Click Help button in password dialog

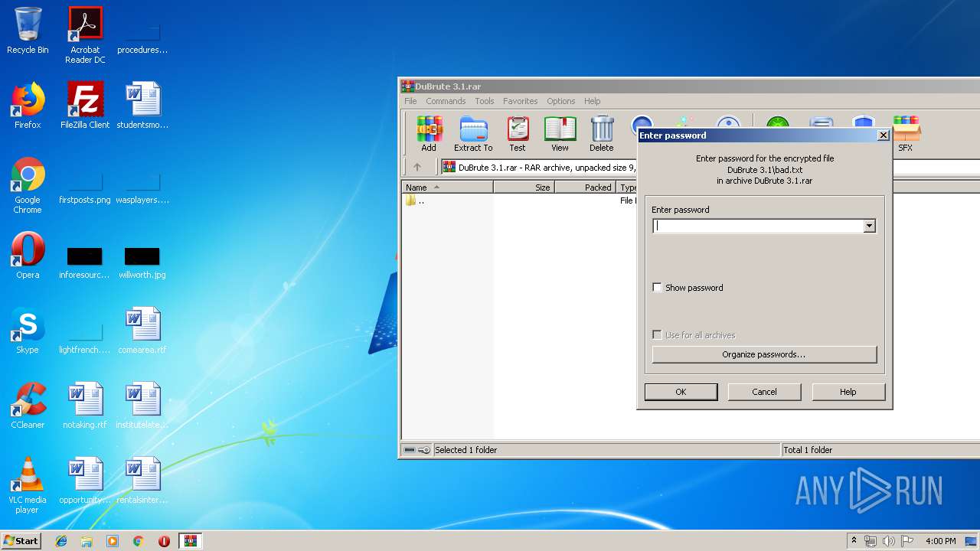[x=848, y=392]
